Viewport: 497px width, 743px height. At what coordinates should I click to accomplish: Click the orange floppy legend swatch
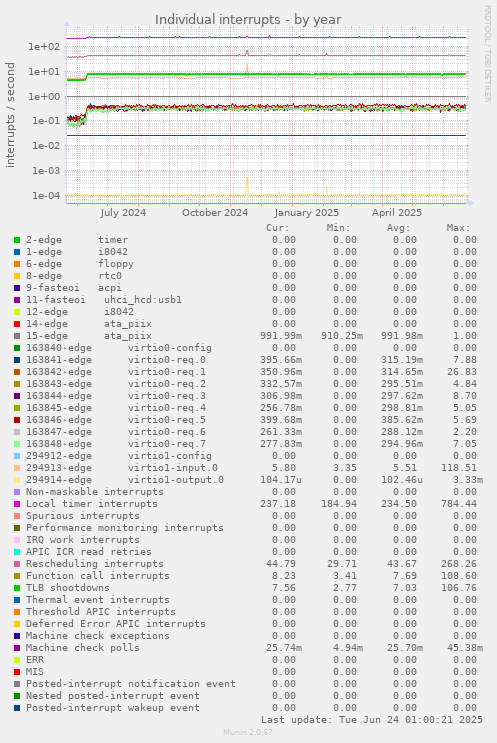pos(17,264)
